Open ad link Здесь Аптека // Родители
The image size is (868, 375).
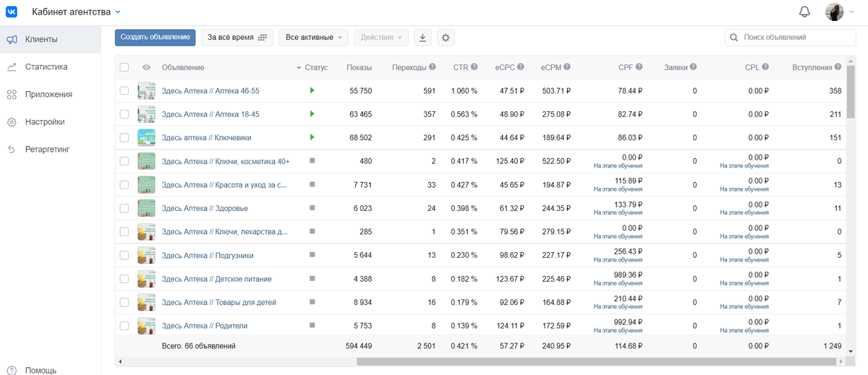coord(205,326)
